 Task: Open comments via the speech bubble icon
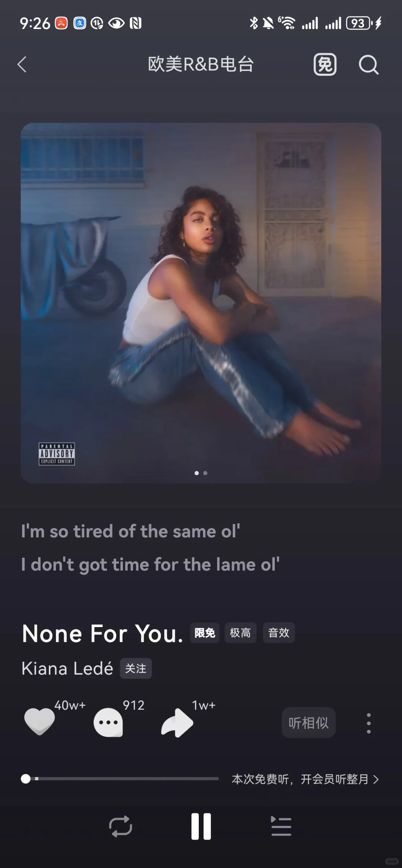pos(108,722)
